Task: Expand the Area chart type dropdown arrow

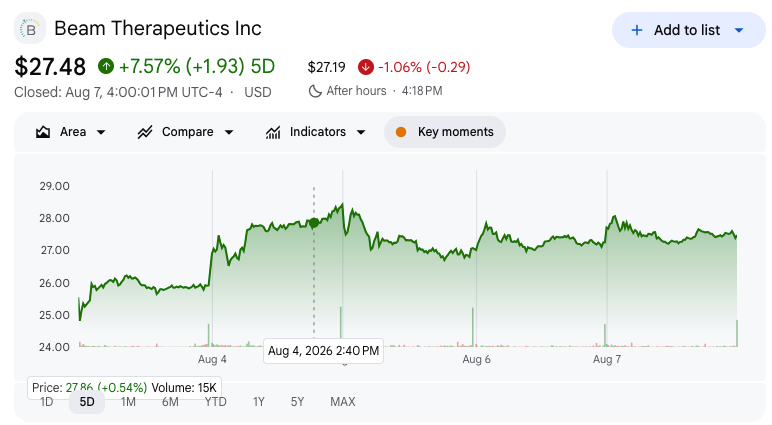Action: pos(101,132)
